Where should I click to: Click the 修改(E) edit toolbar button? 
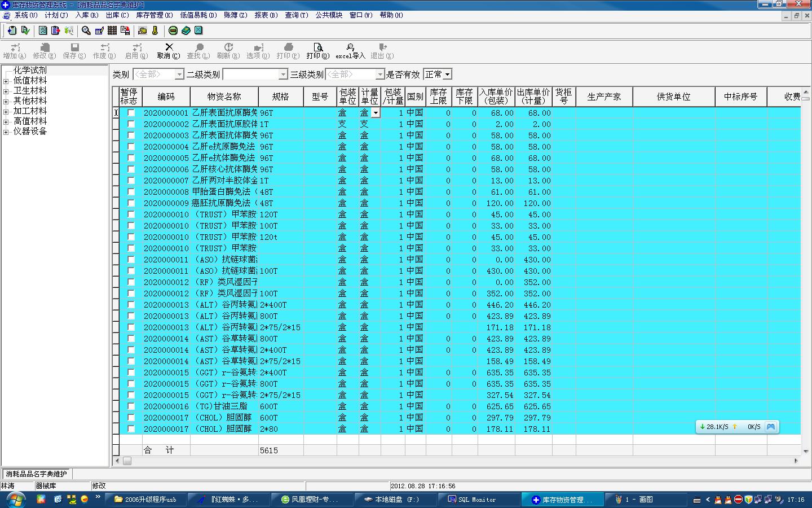[45, 51]
